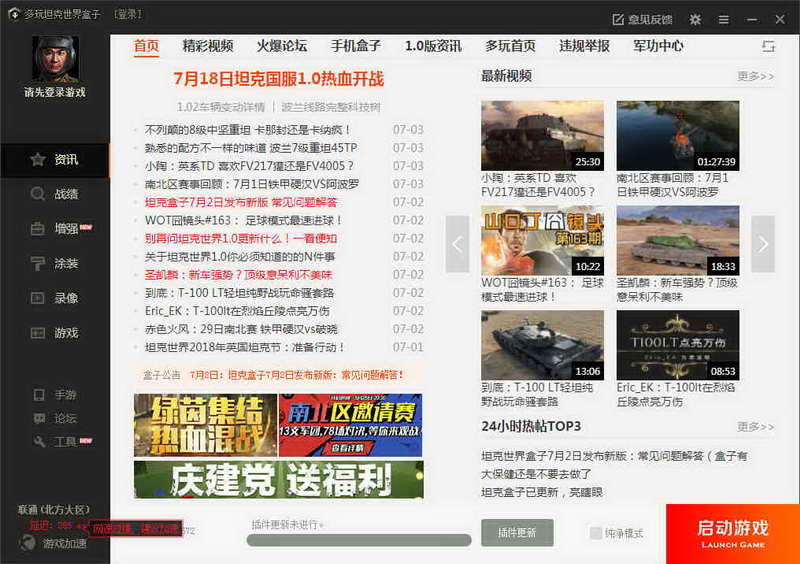Click the refresh icon beside 军功中心

768,46
